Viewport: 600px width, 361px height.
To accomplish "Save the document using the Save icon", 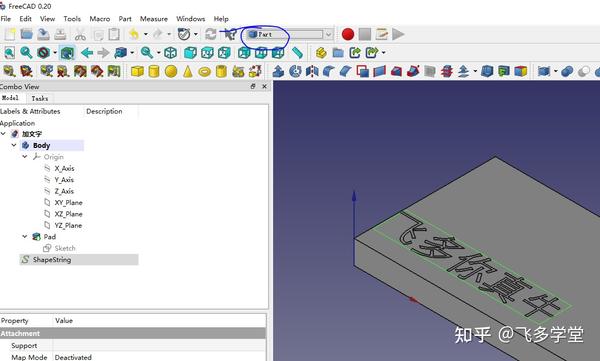I will [x=43, y=34].
